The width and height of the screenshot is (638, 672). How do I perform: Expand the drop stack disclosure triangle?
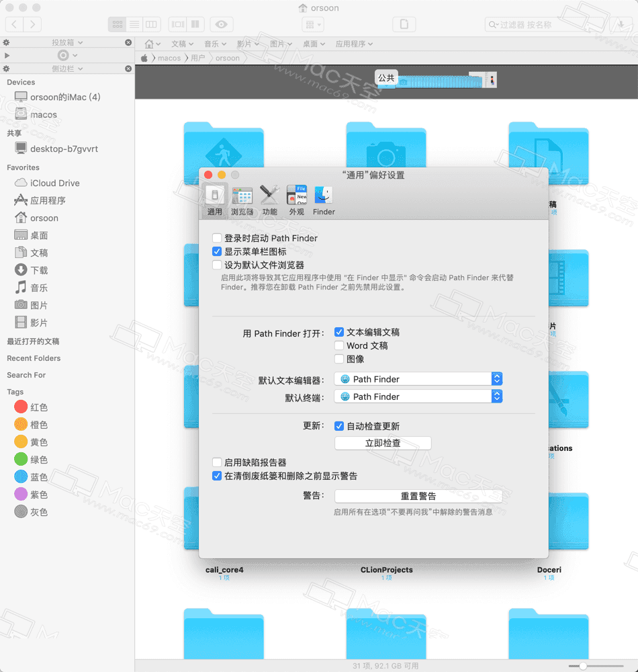click(7, 55)
